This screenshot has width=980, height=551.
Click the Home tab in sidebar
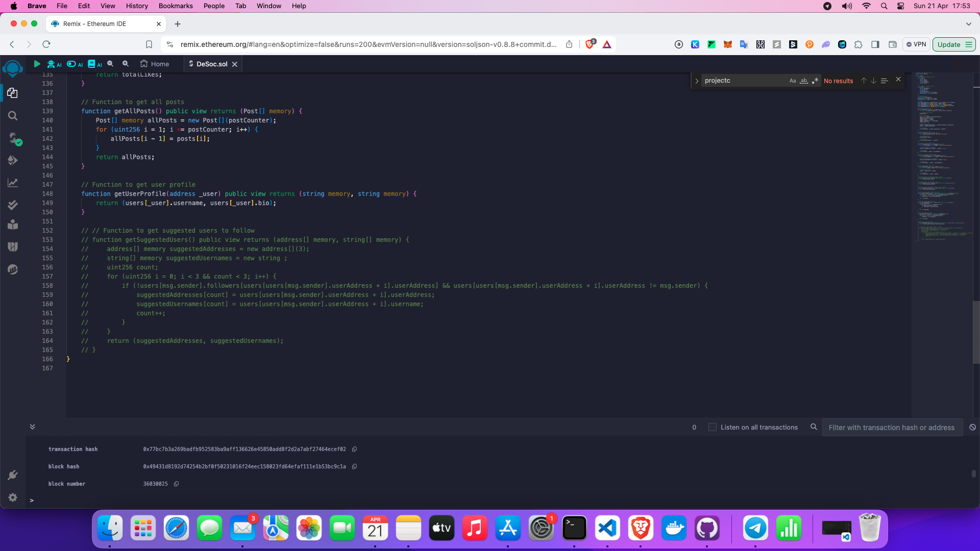[x=155, y=64]
